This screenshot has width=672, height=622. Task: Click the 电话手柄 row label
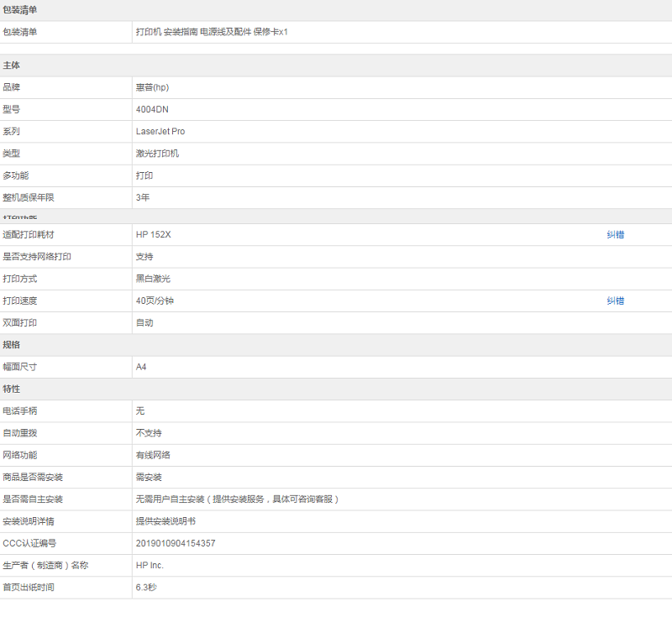19,411
